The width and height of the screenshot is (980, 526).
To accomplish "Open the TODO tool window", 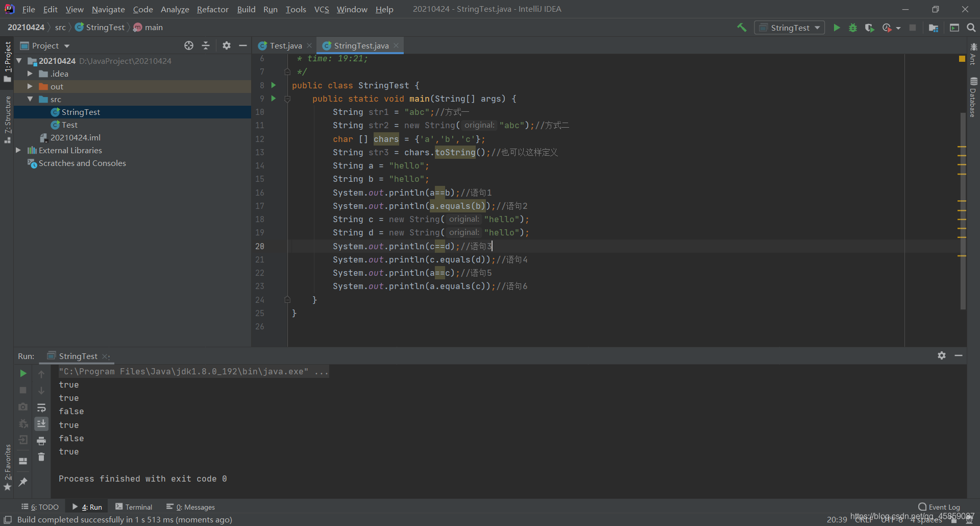I will (40, 507).
